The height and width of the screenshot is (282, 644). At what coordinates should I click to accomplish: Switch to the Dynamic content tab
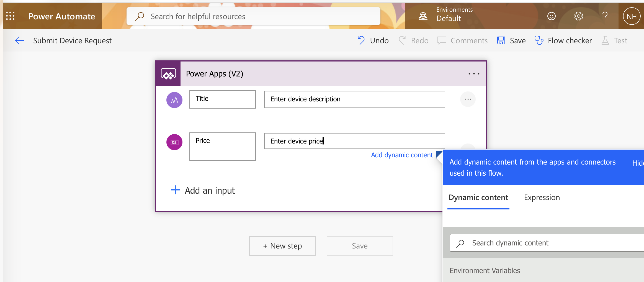478,198
